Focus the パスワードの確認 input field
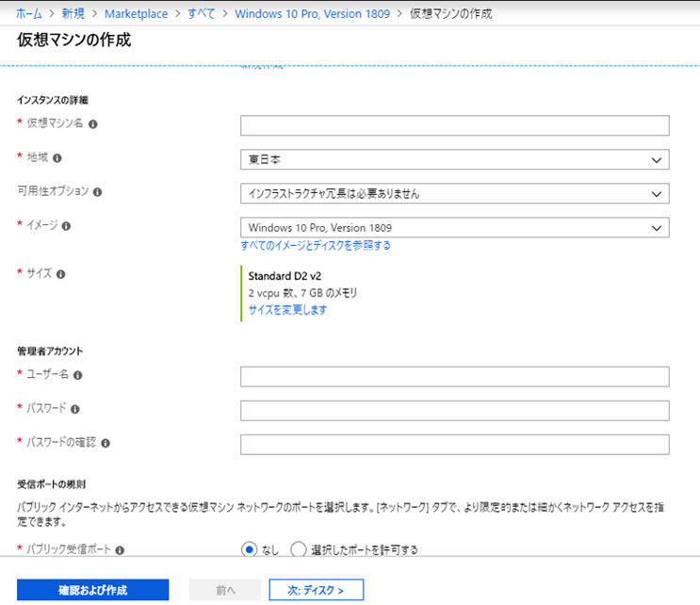 tap(454, 444)
